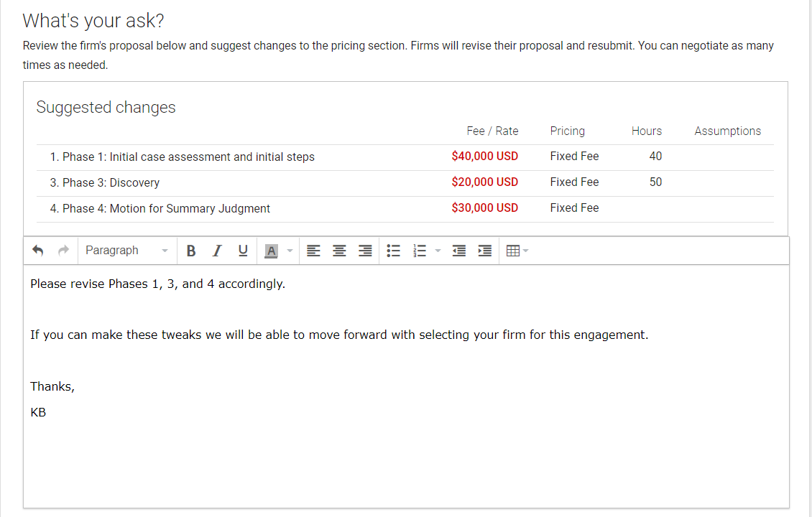Click the 'KB' signature line
The width and height of the screenshot is (812, 517).
38,412
